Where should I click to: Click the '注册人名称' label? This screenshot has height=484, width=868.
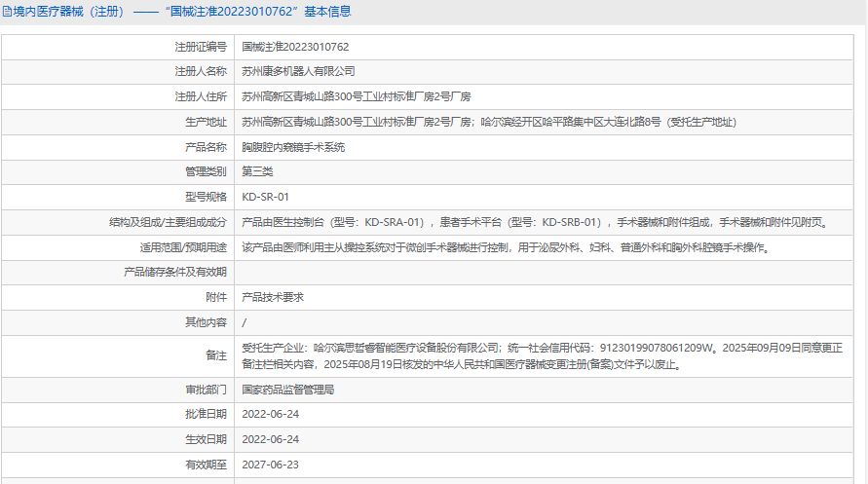coord(201,71)
